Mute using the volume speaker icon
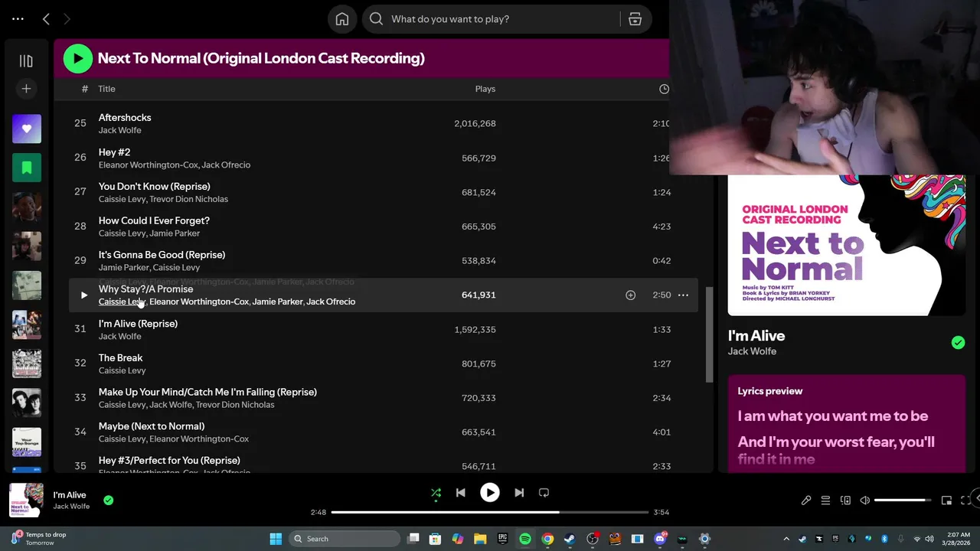This screenshot has width=980, height=551. (x=865, y=500)
